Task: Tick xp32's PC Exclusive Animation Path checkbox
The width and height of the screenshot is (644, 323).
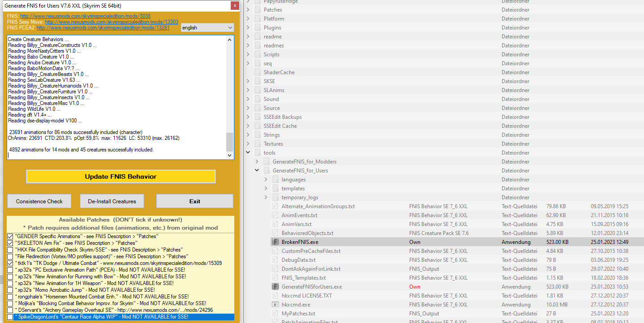Action: pos(10,270)
